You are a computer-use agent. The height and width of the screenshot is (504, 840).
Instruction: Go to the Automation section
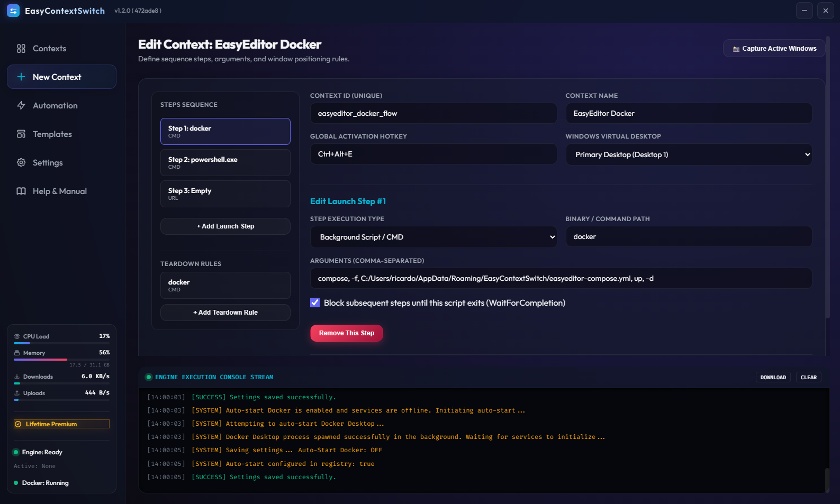(61, 105)
